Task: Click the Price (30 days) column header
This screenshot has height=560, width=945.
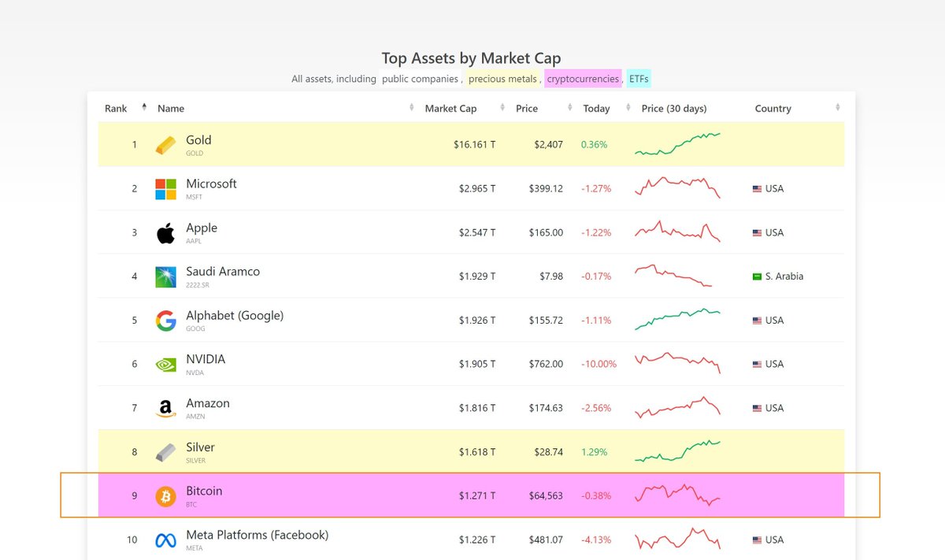Action: [x=674, y=109]
